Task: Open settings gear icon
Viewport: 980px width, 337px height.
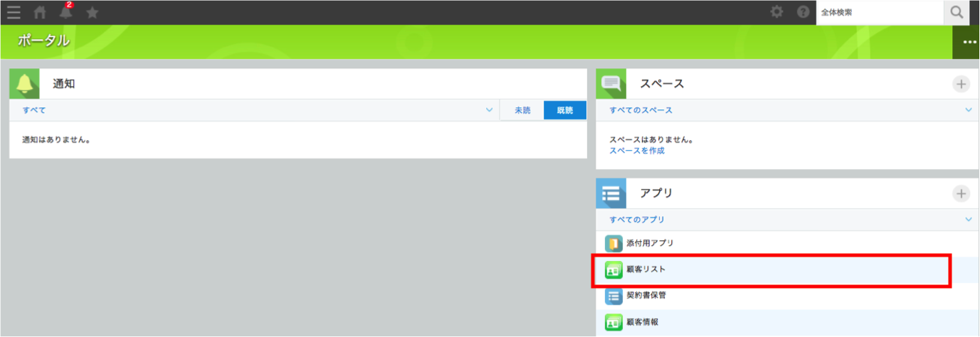Action: click(777, 12)
